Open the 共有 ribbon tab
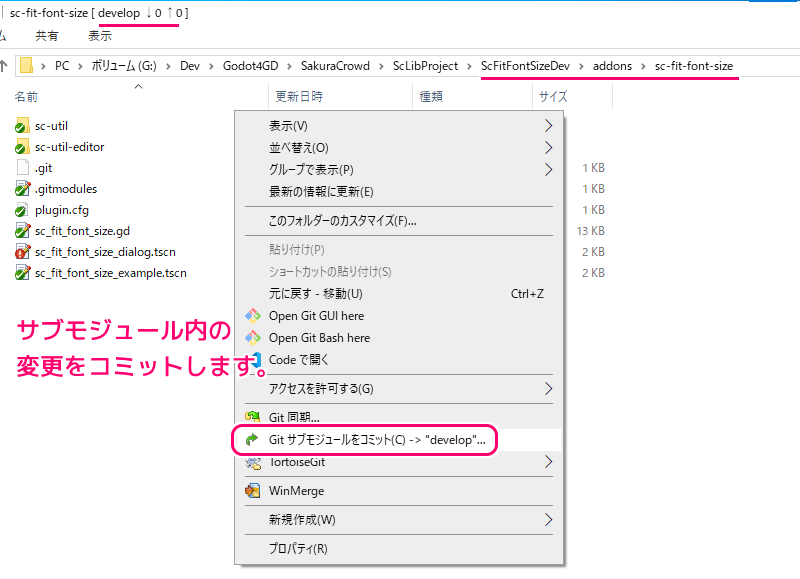This screenshot has height=579, width=800. click(x=47, y=36)
